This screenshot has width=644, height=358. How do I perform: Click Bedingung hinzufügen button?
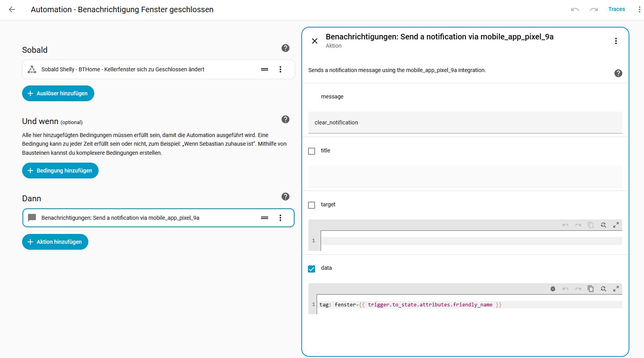60,171
